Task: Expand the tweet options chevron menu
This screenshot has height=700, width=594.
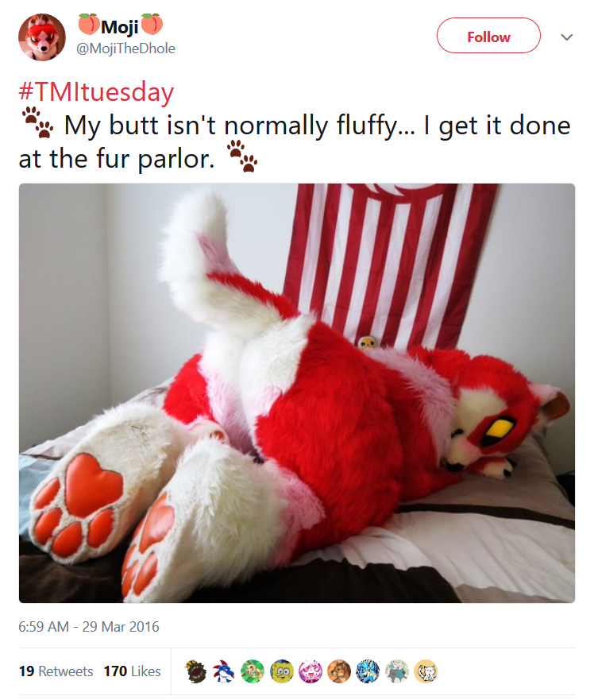Action: tap(566, 37)
